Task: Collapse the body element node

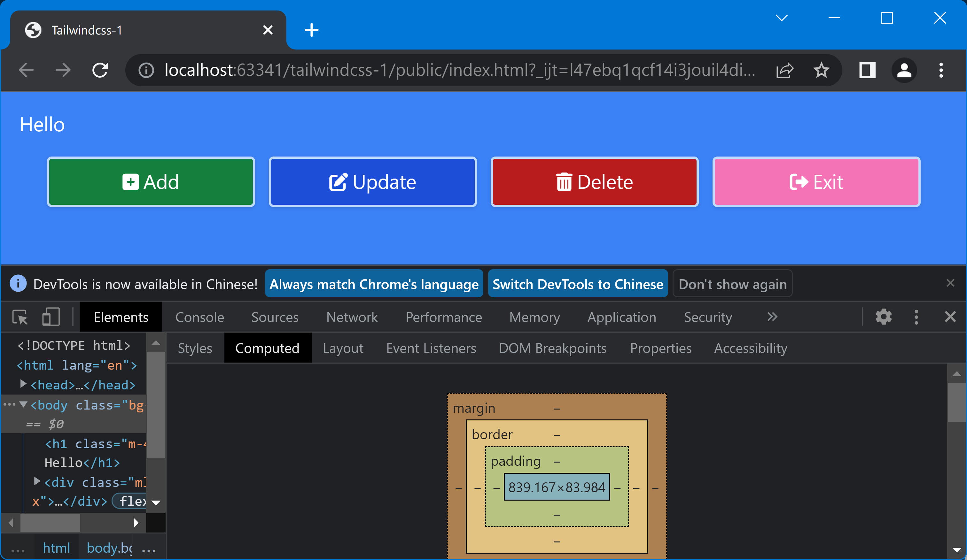Action: pyautogui.click(x=23, y=404)
